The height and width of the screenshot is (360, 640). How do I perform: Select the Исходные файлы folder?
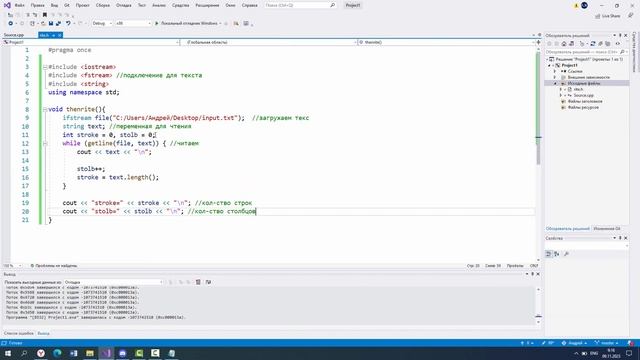point(584,83)
